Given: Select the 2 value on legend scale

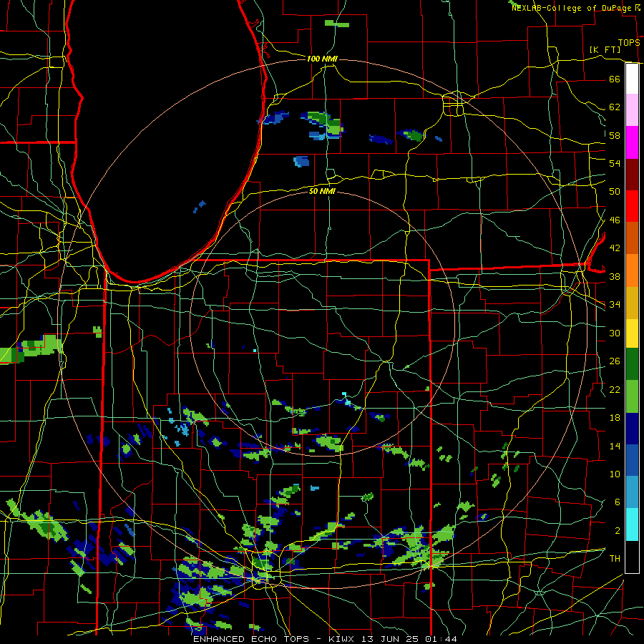Looking at the screenshot, I should click(617, 531).
